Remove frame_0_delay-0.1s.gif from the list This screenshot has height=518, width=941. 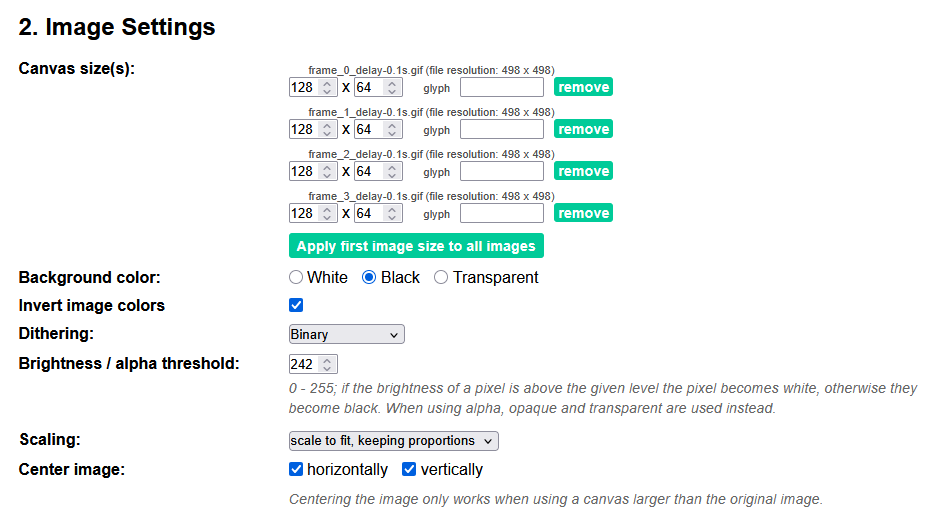pos(583,87)
